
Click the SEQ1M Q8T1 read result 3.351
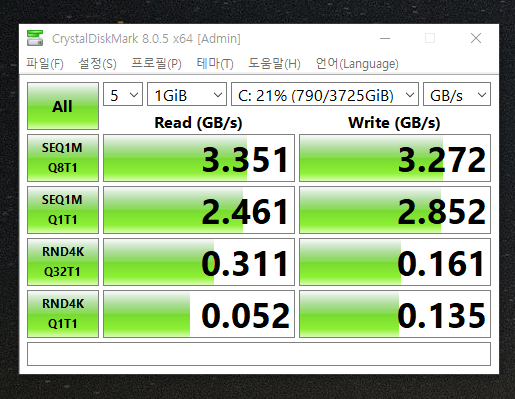[x=199, y=158]
